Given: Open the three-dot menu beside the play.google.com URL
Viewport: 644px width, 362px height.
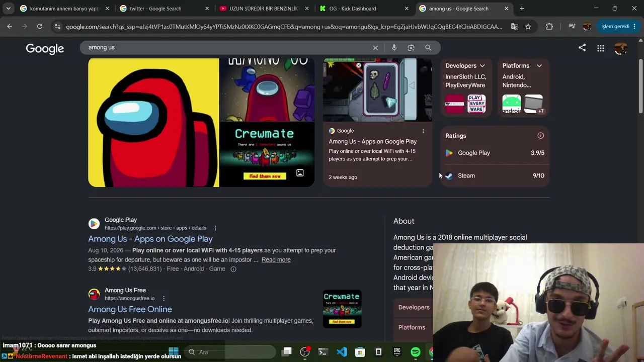Looking at the screenshot, I should (215, 228).
